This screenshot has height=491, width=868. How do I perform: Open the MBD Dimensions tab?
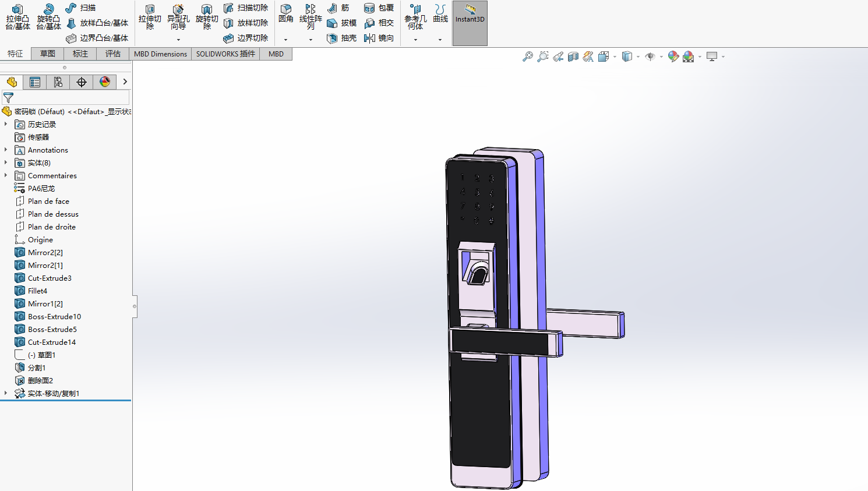pos(160,54)
